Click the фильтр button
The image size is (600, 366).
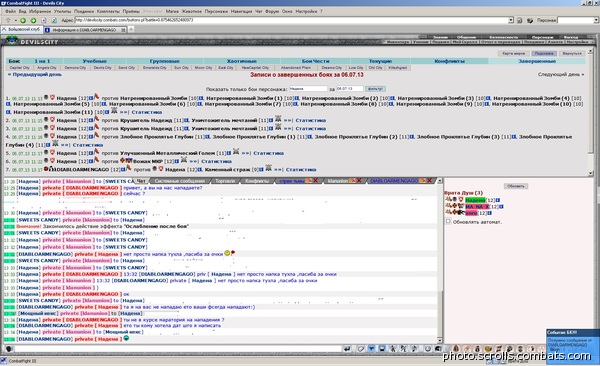pyautogui.click(x=375, y=89)
